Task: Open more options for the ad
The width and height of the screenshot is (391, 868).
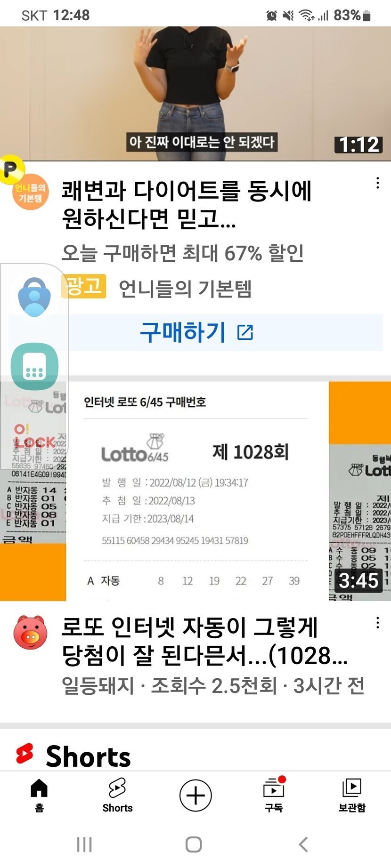Action: (378, 183)
